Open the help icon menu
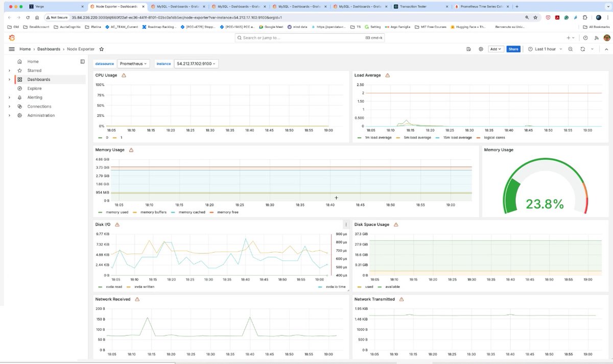Viewport: 613px width, 364px height. [585, 38]
